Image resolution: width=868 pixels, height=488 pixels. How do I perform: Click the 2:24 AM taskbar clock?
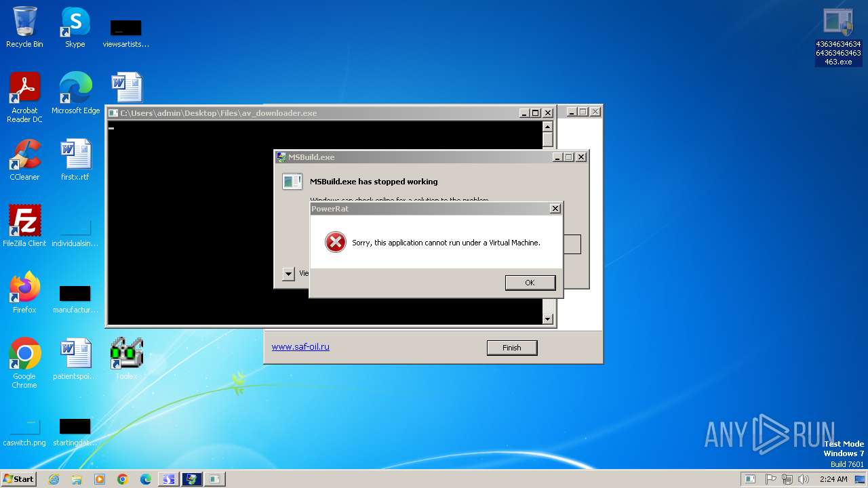click(833, 479)
